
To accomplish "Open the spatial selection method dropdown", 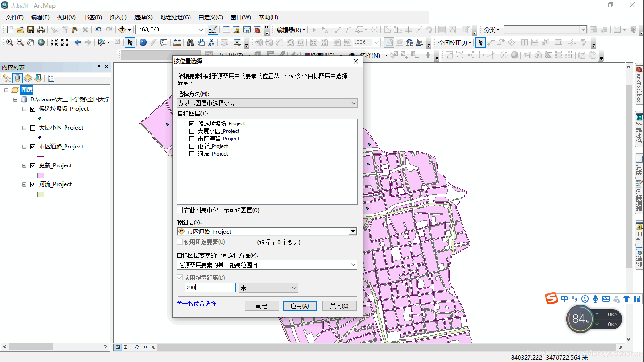I will tap(267, 265).
